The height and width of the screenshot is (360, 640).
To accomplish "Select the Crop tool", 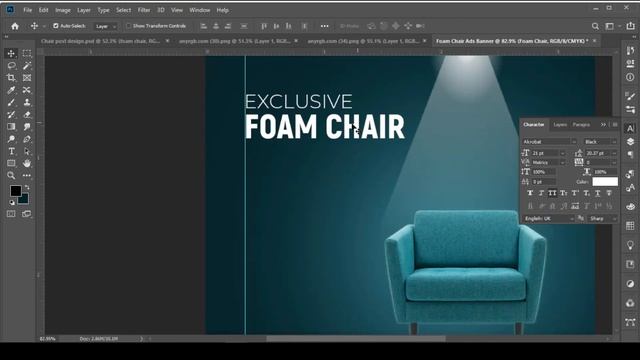I will point(11,78).
